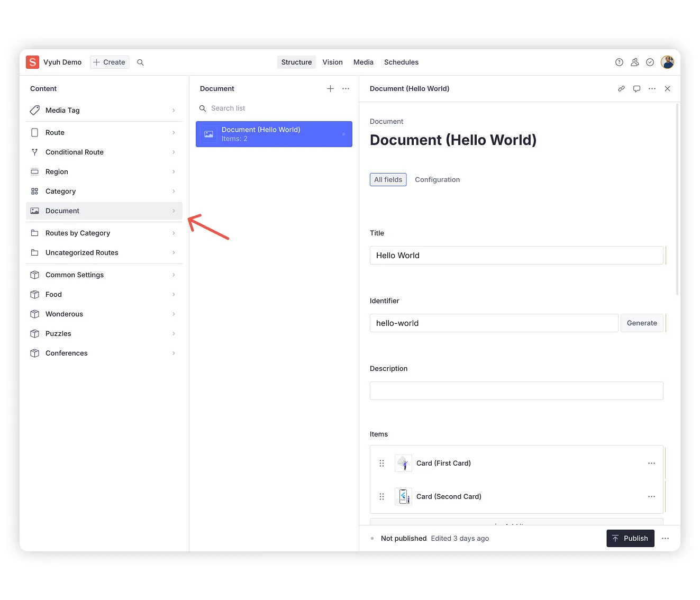
Task: Copy document link via chain icon
Action: coord(621,89)
